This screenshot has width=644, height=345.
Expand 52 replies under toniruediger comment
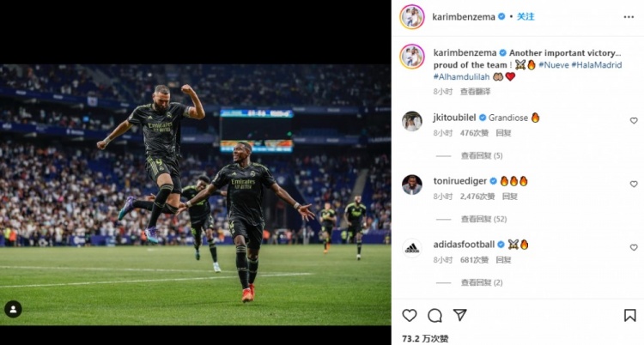click(x=483, y=219)
